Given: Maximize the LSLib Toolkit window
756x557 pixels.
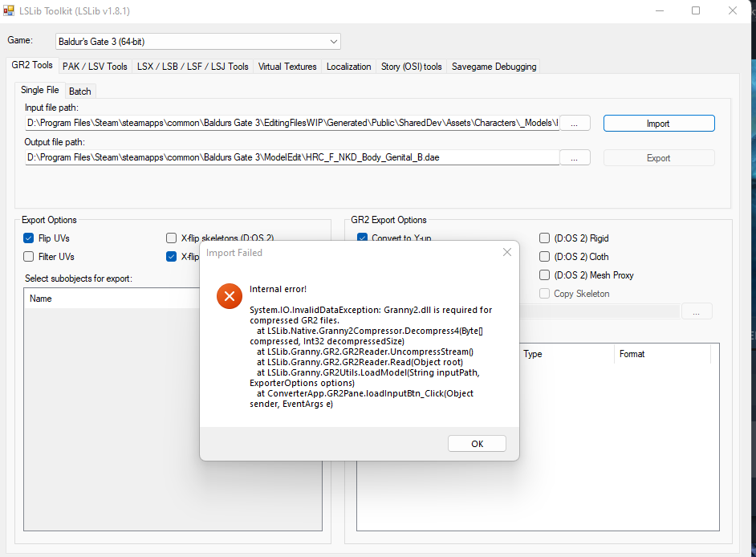Looking at the screenshot, I should (x=696, y=11).
